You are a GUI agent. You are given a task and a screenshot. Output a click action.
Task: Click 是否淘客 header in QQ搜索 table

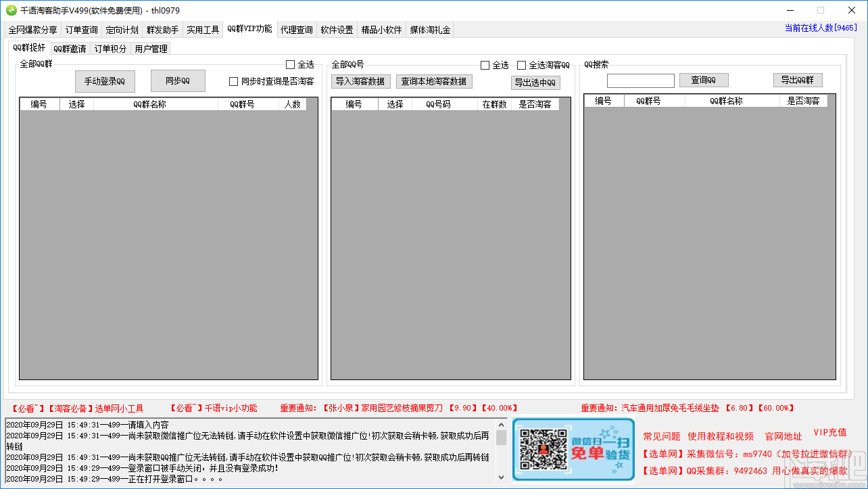[803, 101]
